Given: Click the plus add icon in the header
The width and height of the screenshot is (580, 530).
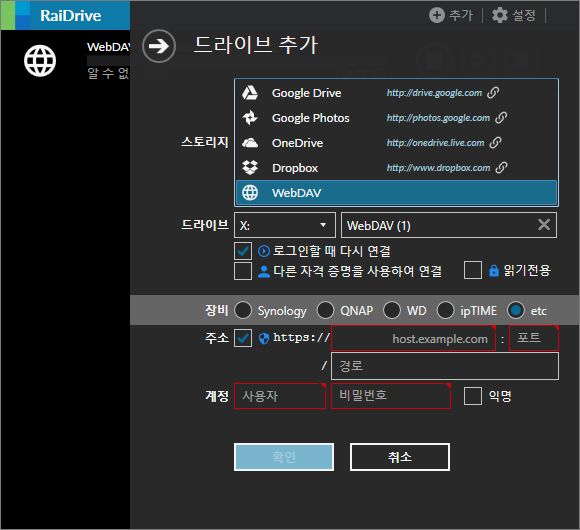Looking at the screenshot, I should (x=436, y=15).
